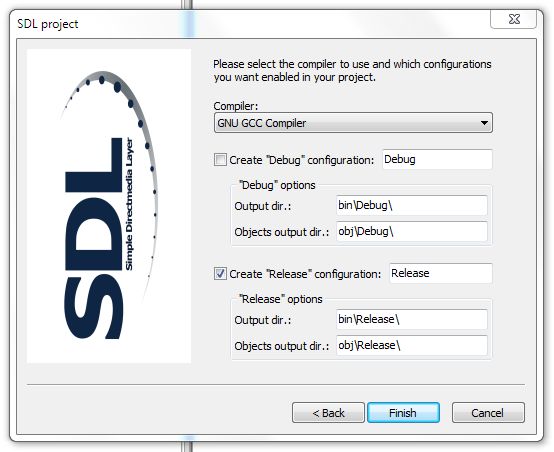
Task: Click the Release configuration name field
Action: tap(441, 273)
